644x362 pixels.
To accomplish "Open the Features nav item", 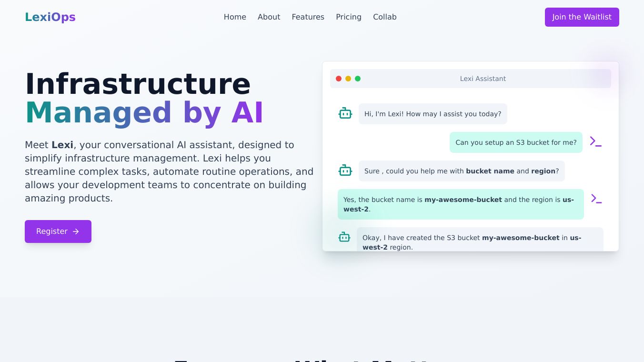I will (308, 17).
